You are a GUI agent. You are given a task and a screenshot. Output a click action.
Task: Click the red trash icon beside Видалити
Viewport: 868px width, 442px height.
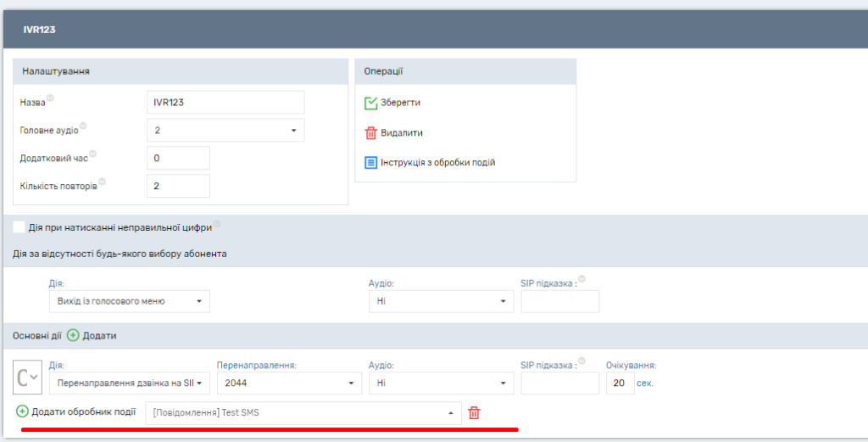point(370,133)
